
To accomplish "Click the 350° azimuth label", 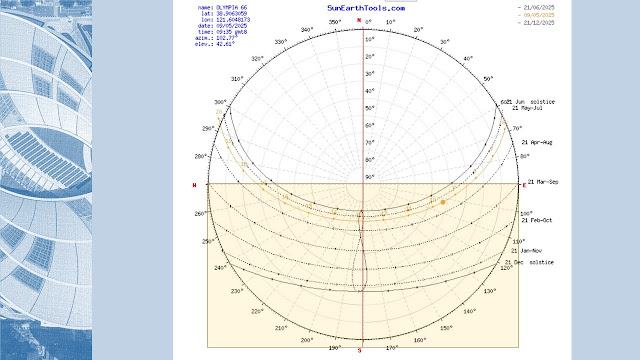I will coord(335,22).
